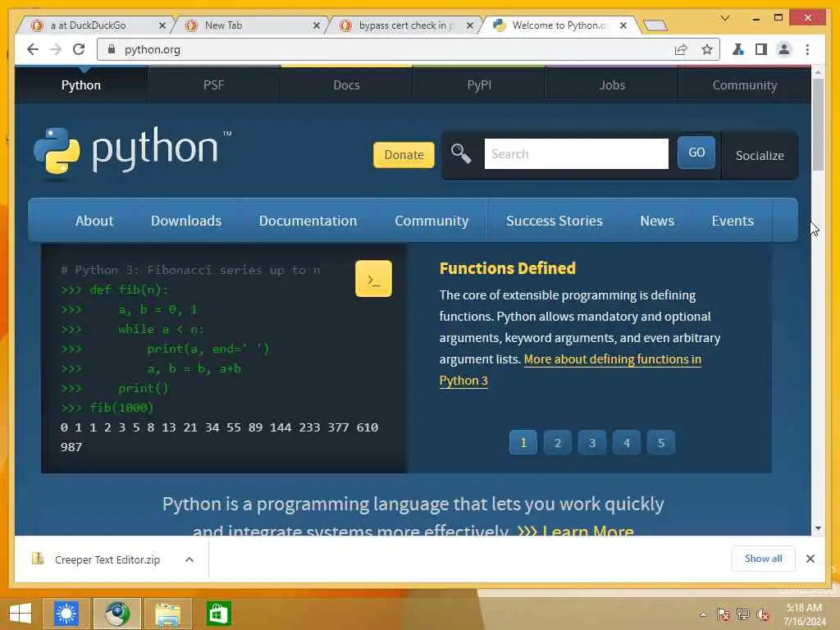Close the 'New Tab' tab
This screenshot has height=630, width=840.
pyautogui.click(x=317, y=25)
